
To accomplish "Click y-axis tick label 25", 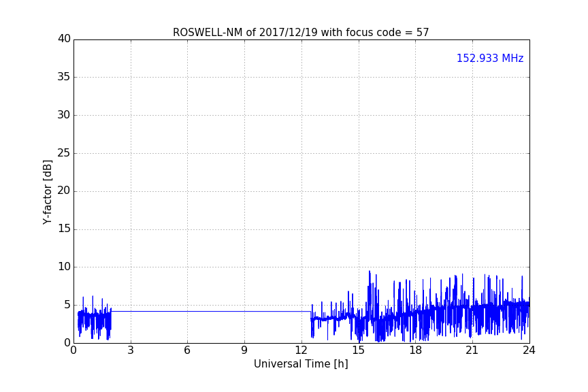I will 64,153.
